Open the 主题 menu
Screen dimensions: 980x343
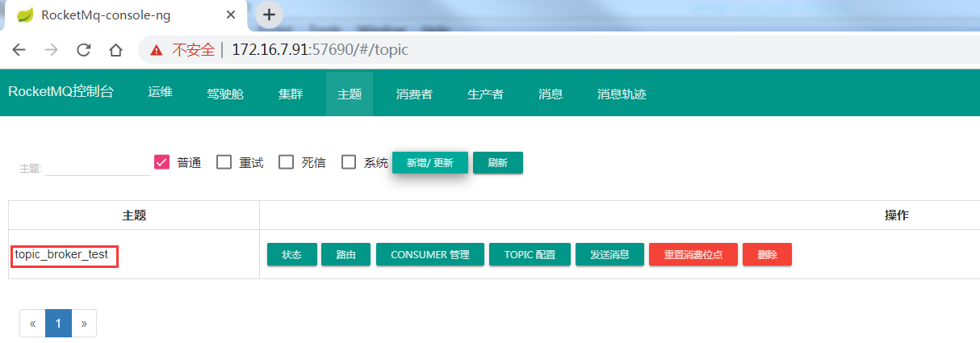point(350,94)
